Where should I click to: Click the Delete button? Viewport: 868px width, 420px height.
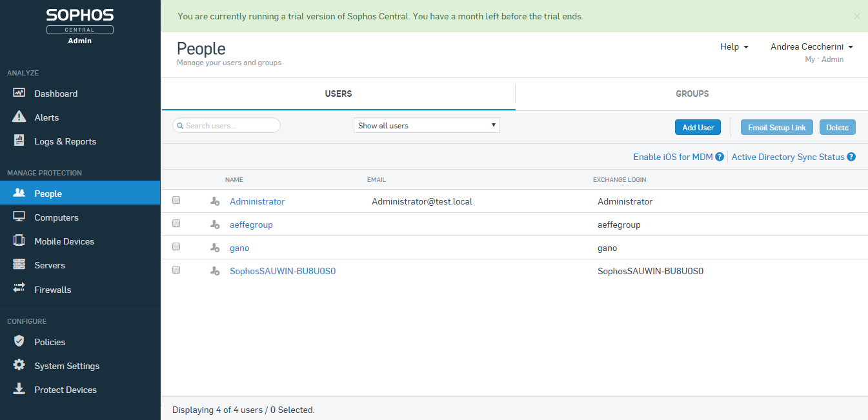(837, 127)
